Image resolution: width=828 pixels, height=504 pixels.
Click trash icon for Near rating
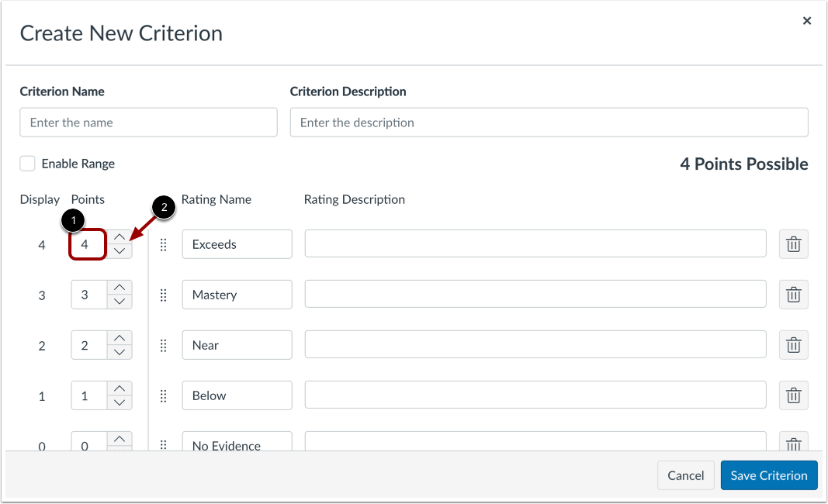[793, 345]
